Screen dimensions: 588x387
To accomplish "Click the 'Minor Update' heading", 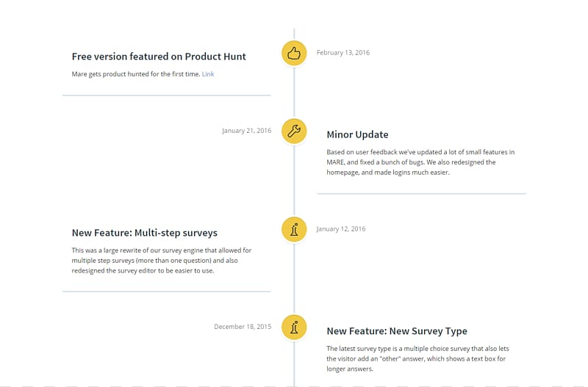I will pos(357,134).
